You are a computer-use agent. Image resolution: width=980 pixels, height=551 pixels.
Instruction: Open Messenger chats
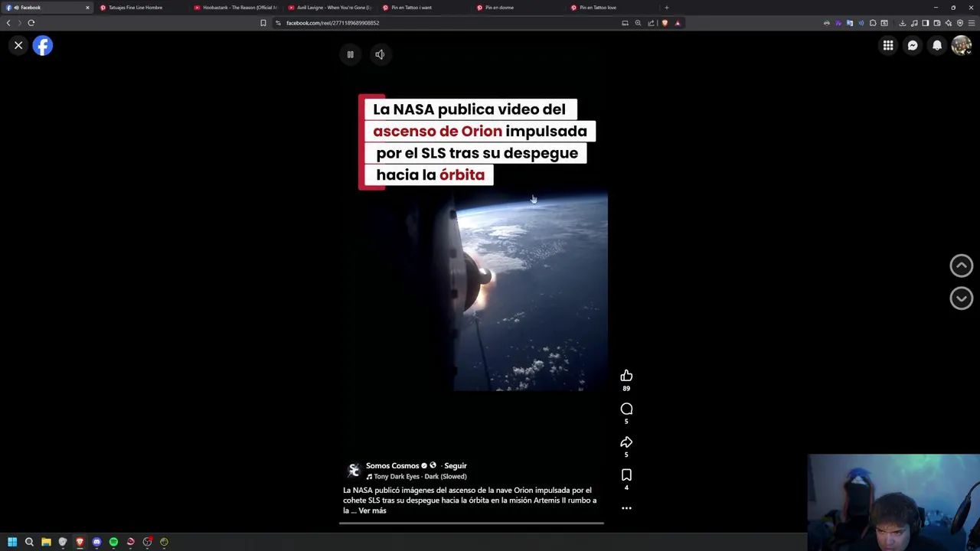click(913, 46)
